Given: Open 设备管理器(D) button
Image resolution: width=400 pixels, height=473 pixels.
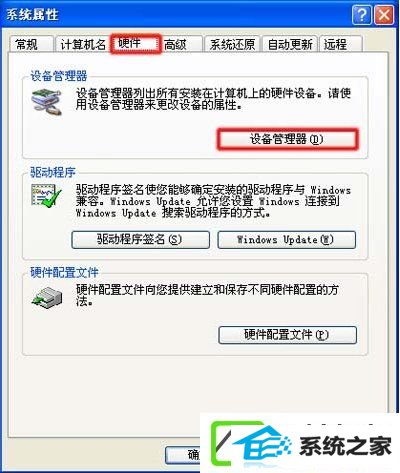Looking at the screenshot, I should [287, 139].
